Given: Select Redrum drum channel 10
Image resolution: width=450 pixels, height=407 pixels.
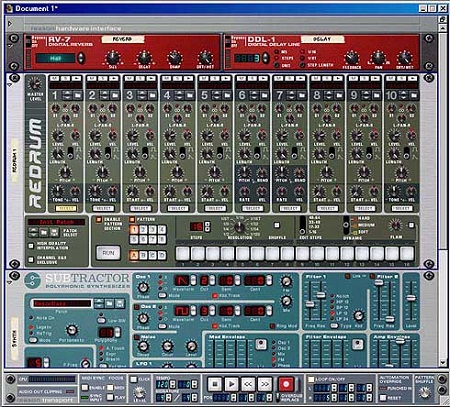Looking at the screenshot, I should 402,209.
